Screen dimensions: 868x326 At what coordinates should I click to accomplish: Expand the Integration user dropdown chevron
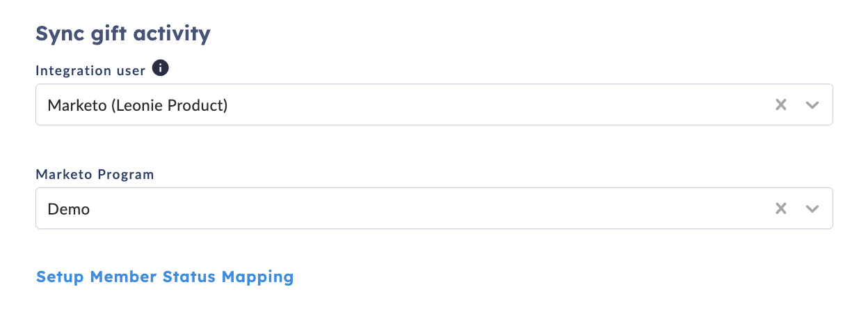812,105
